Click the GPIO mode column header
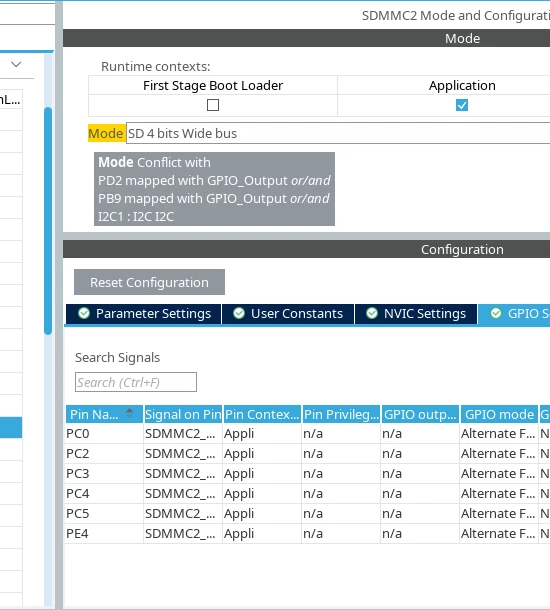The height and width of the screenshot is (610, 550). (x=499, y=414)
